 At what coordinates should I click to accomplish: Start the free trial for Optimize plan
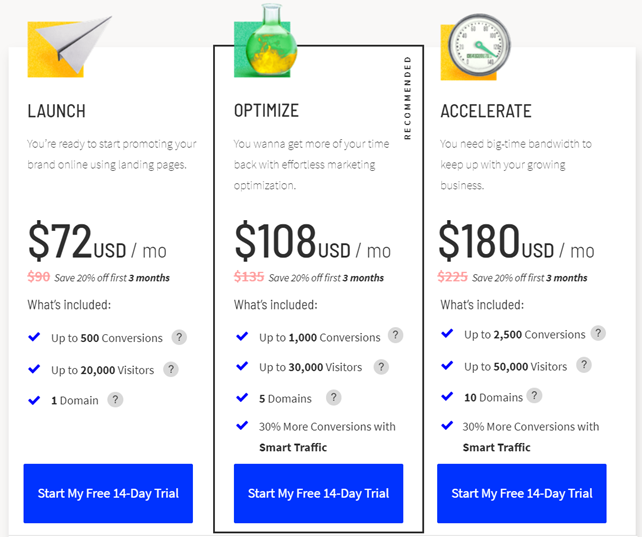[x=319, y=493]
